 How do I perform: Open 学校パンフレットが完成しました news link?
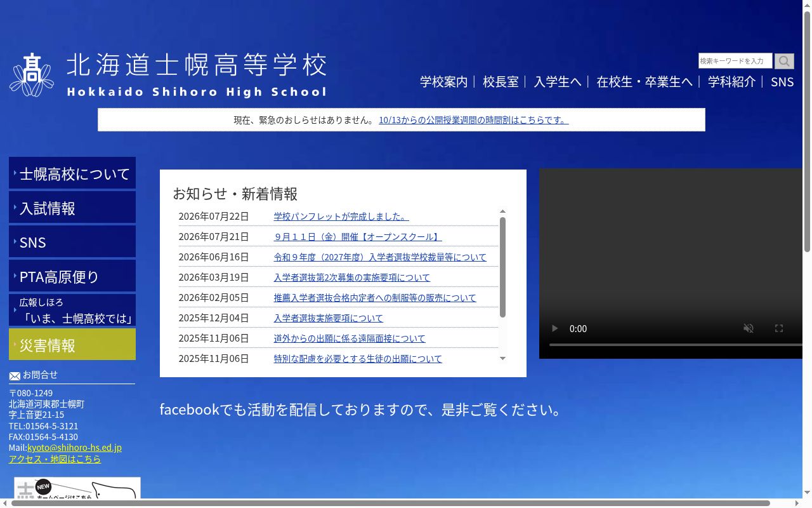coord(341,217)
